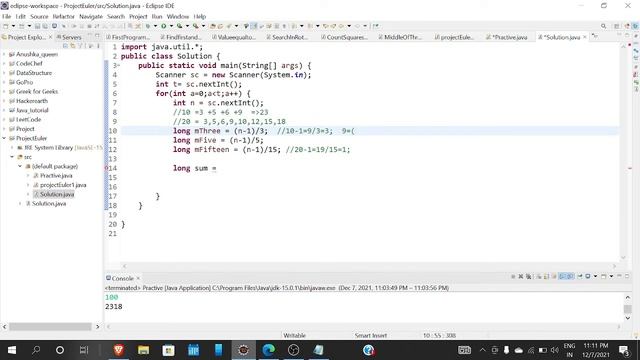Open the Open Console dropdown arrow
Screen dimensions: 640x360
pyautogui.click(x=611, y=276)
